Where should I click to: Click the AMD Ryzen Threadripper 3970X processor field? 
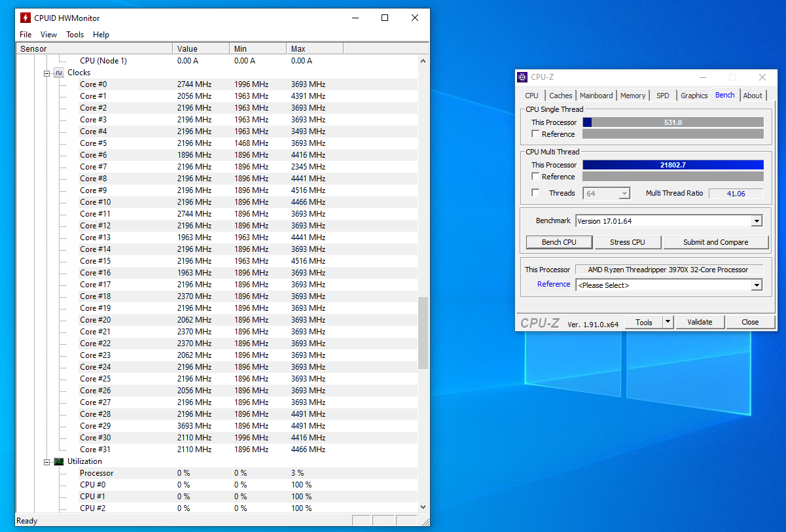[669, 270]
